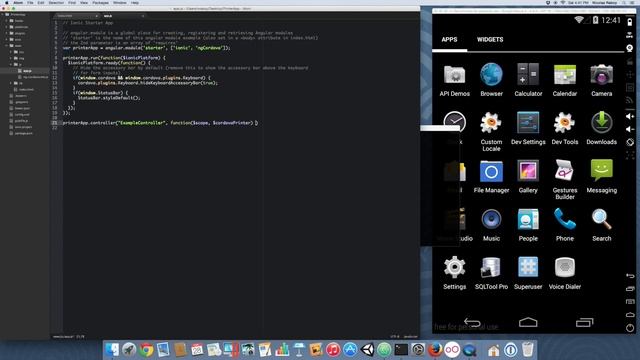Open the People app
Screen dimensions: 640x360
528,225
